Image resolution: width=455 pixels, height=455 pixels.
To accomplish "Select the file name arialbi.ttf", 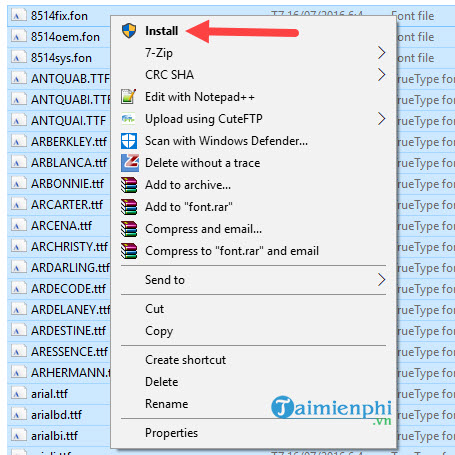I will click(54, 436).
